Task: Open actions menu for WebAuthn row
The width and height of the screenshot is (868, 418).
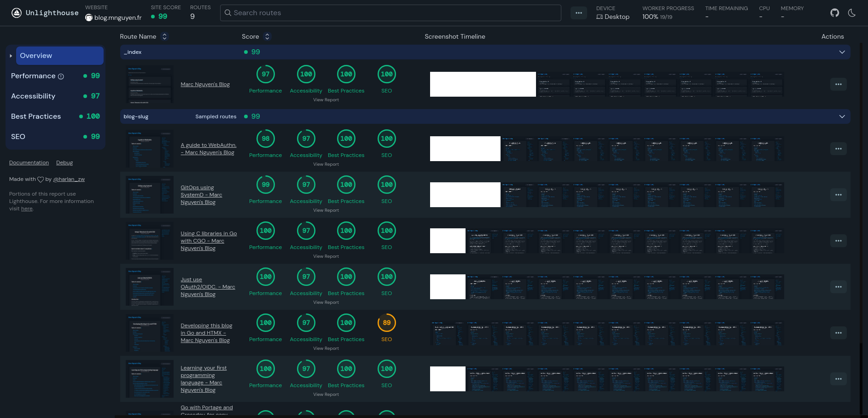Action: click(838, 149)
